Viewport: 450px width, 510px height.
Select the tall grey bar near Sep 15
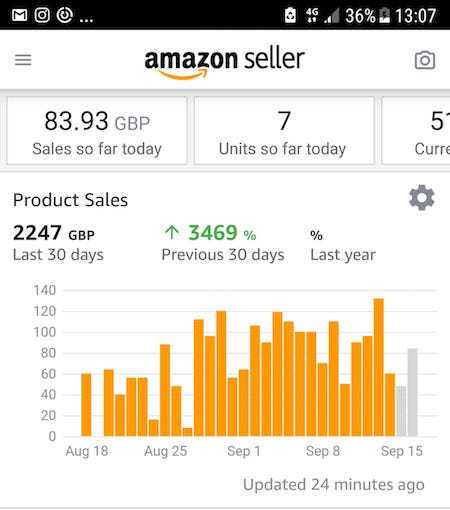(413, 392)
